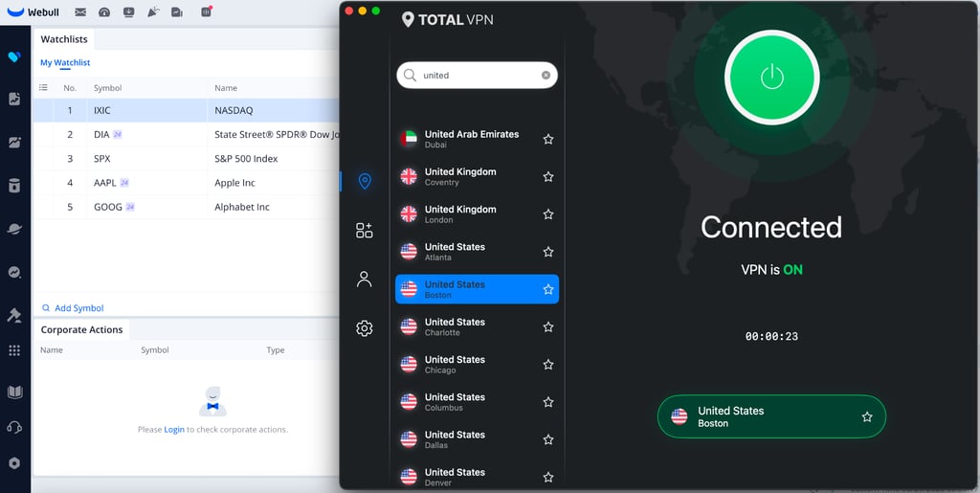Image resolution: width=980 pixels, height=493 pixels.
Task: Favorite United Kingdom London with its star
Action: 548,214
